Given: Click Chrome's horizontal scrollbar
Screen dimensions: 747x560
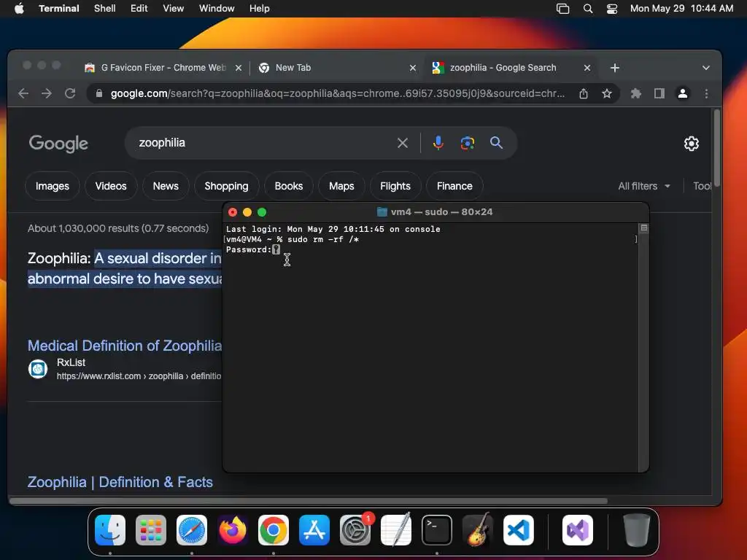Looking at the screenshot, I should click(x=309, y=501).
